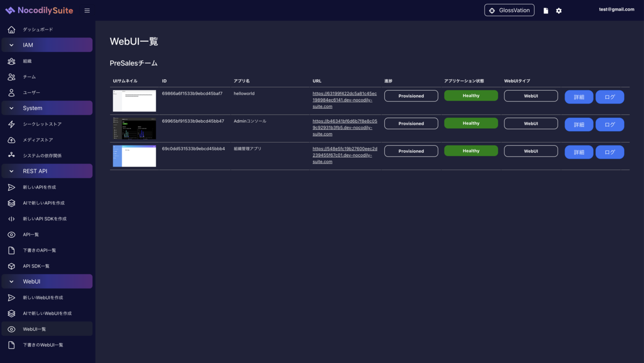Click the AIで新しいWebUIを作成 layers icon

(11, 313)
